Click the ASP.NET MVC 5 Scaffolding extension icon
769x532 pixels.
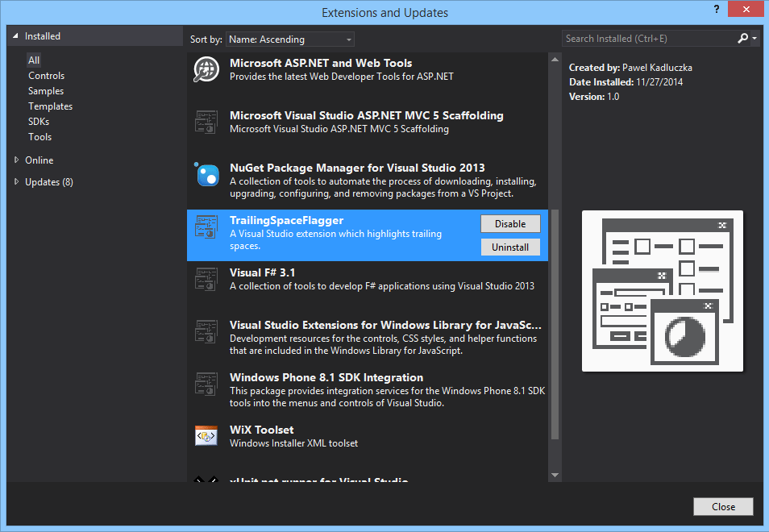pyautogui.click(x=207, y=123)
